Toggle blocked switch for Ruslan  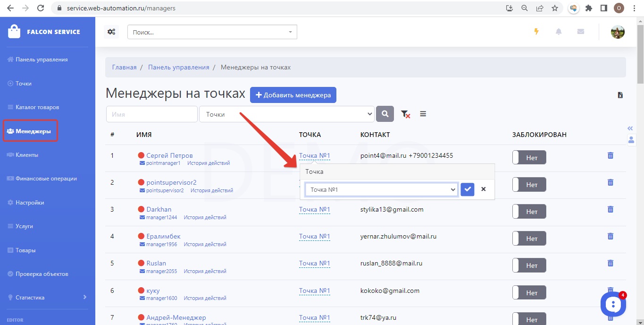coord(529,265)
